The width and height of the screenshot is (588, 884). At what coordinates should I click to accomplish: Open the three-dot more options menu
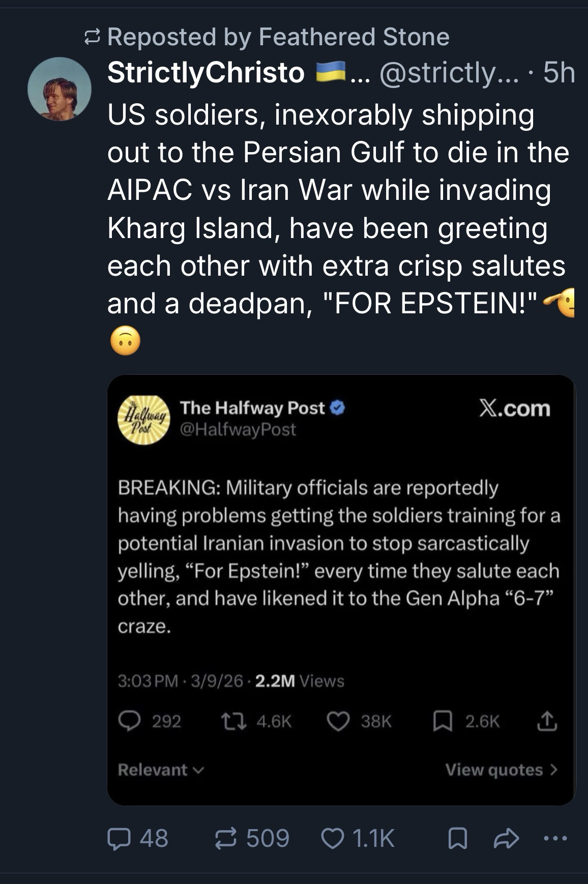click(x=555, y=838)
